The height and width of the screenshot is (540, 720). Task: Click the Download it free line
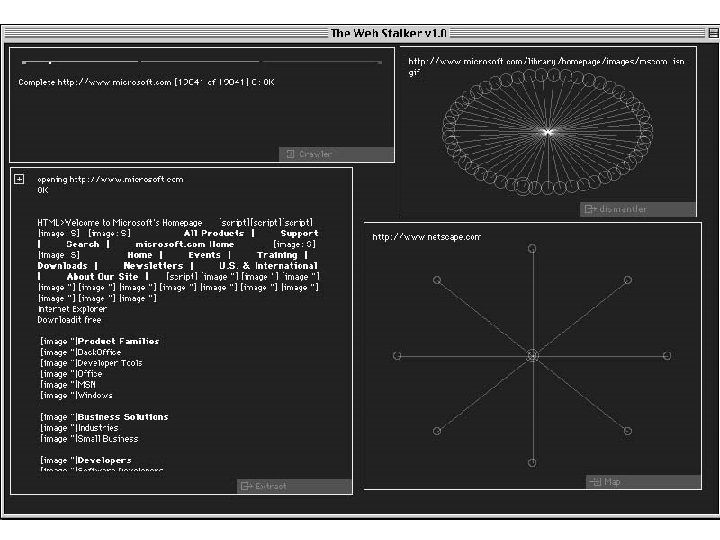69,320
